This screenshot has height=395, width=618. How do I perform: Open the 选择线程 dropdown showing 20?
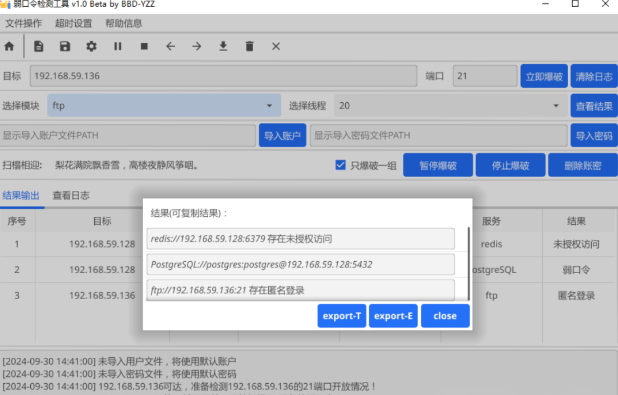tap(450, 105)
